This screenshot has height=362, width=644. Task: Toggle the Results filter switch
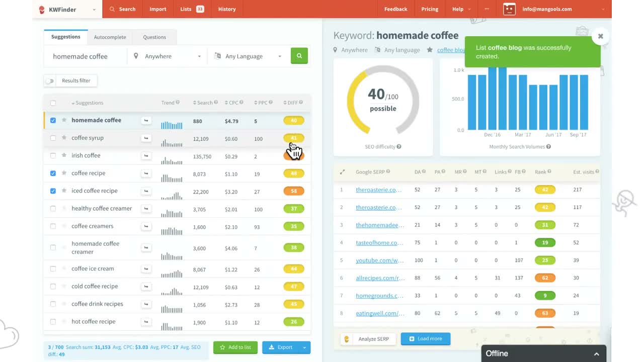(49, 80)
